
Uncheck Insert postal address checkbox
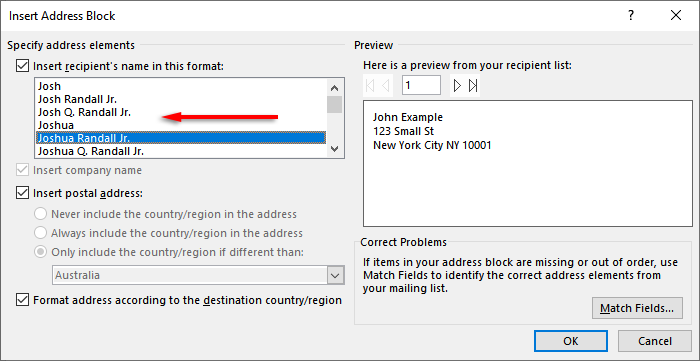pos(21,193)
